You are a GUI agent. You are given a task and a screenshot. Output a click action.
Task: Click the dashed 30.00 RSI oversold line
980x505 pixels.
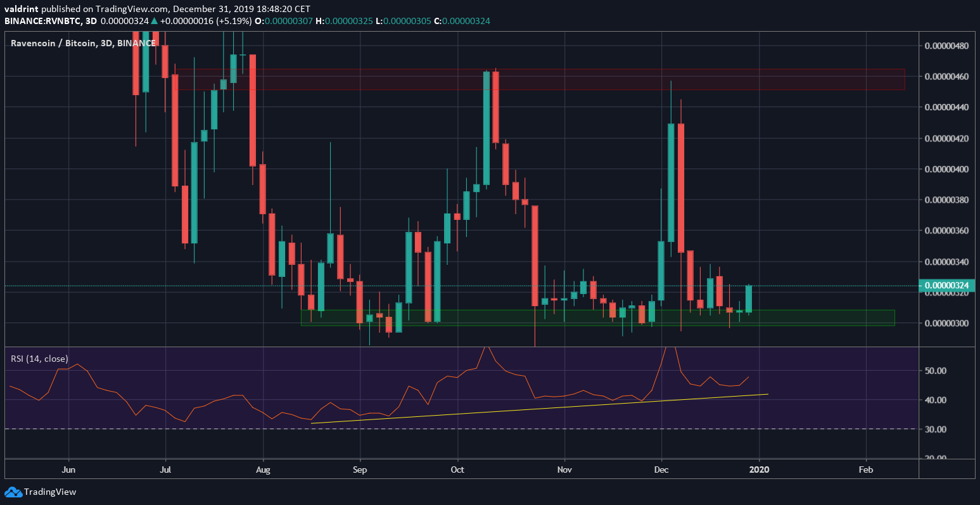click(x=443, y=428)
